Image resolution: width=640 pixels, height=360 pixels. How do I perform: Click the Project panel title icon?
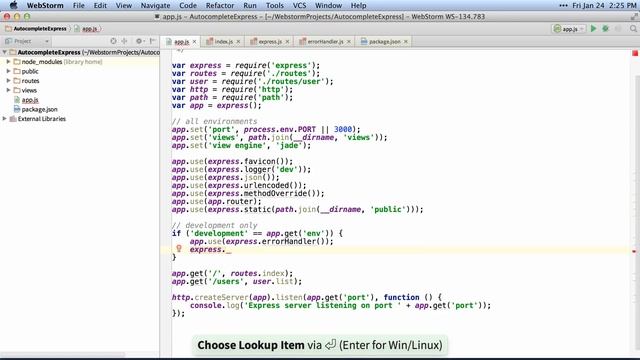pyautogui.click(x=9, y=41)
